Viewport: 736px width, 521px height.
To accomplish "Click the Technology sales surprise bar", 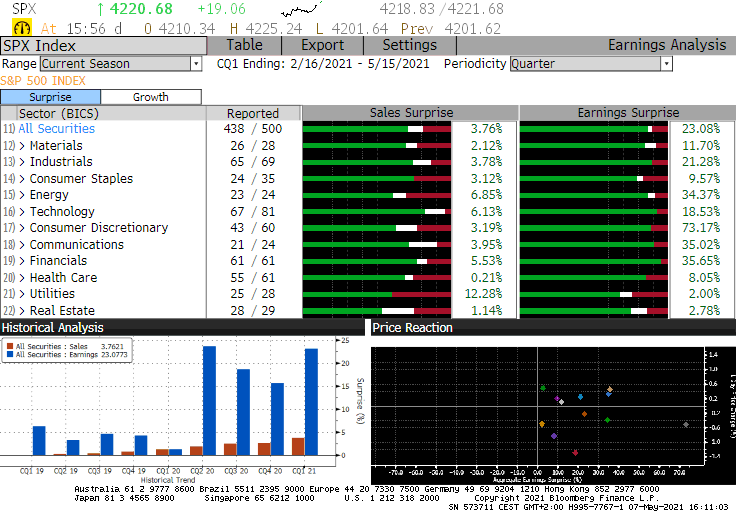I will coord(376,212).
